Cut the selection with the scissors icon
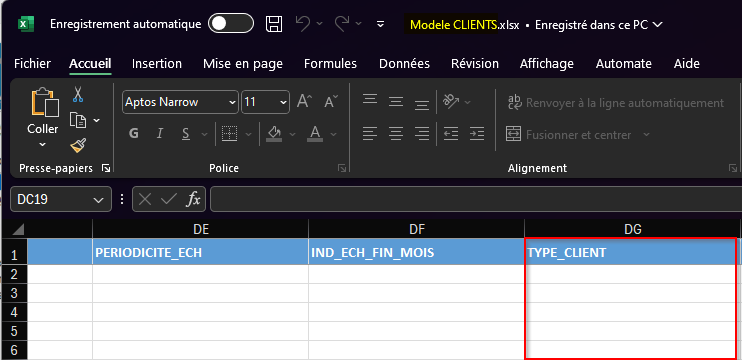 pos(78,94)
